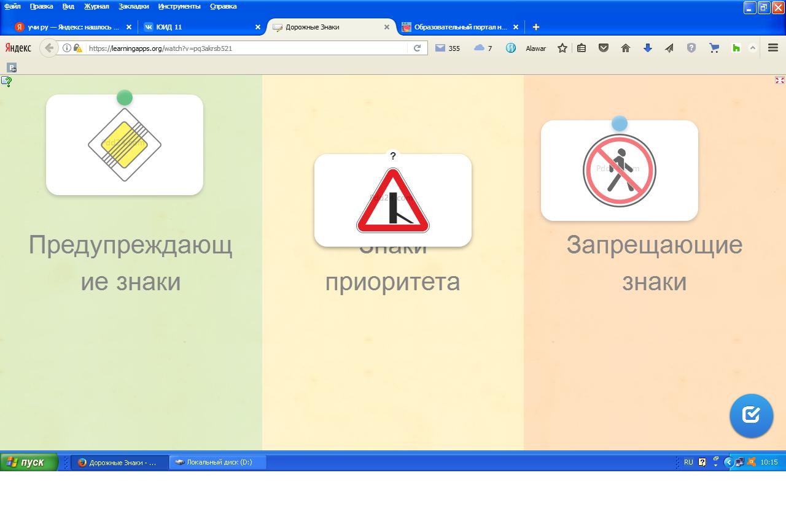Screen dimensions: 786x532
Task: Open the Правка menu
Action: (x=41, y=6)
